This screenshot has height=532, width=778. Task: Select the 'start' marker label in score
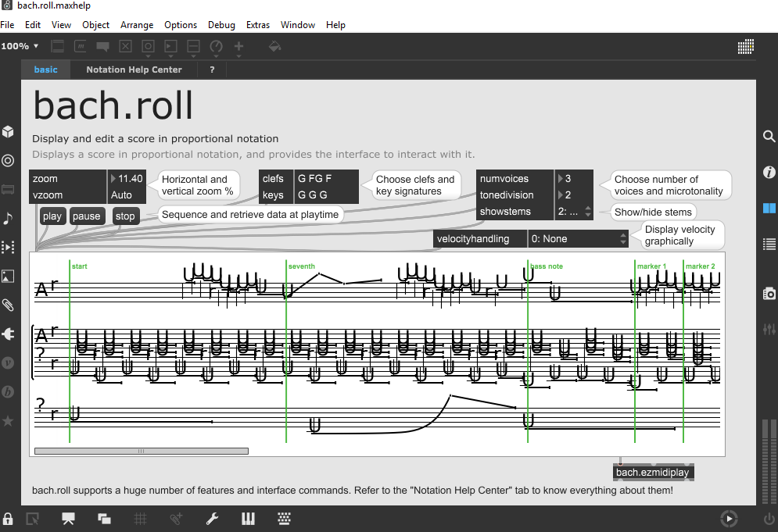pos(80,266)
